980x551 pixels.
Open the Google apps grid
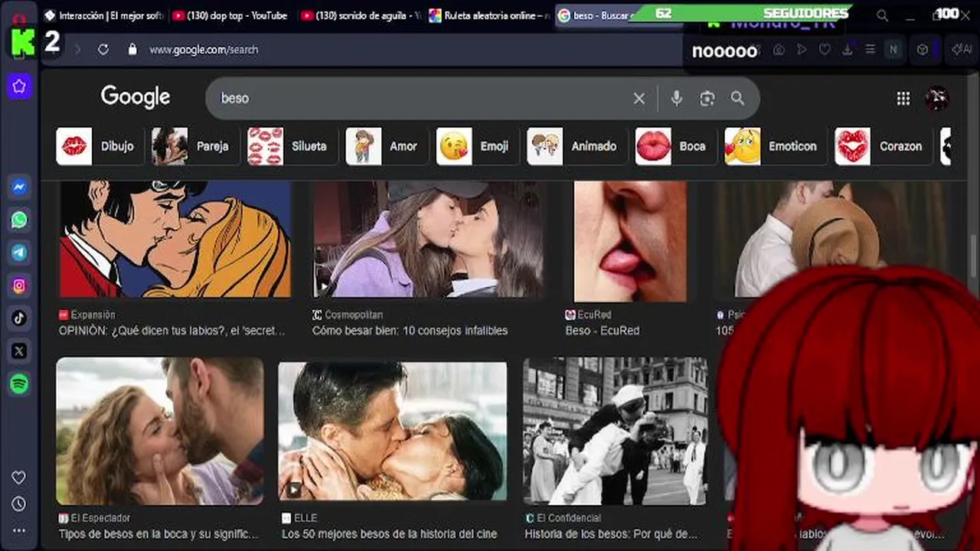point(903,98)
